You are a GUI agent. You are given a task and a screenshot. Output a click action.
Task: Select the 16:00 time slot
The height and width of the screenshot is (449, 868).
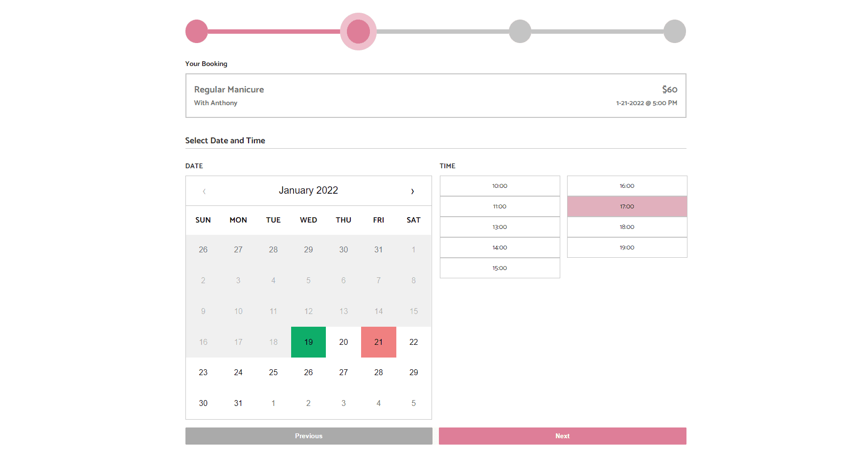coord(627,186)
